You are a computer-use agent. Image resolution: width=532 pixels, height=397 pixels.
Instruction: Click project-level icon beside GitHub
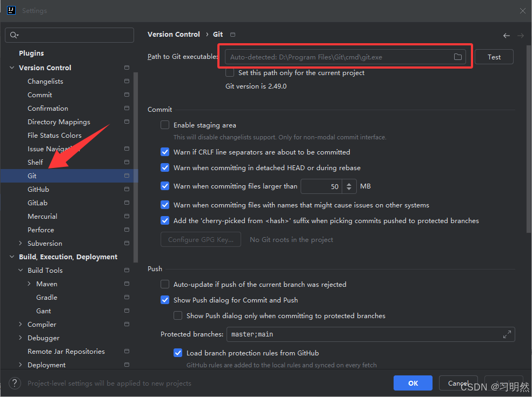coord(127,189)
